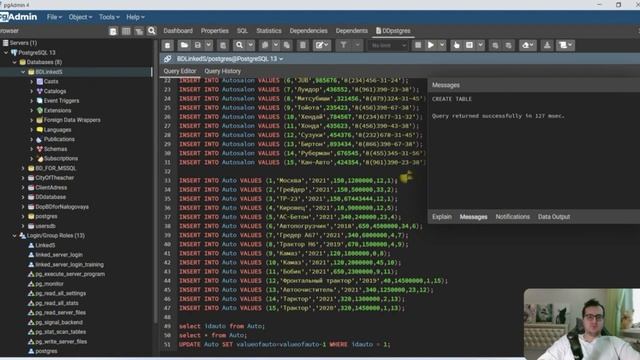Open the Explain tab in output panel
This screenshot has height=360, width=640.
point(442,217)
